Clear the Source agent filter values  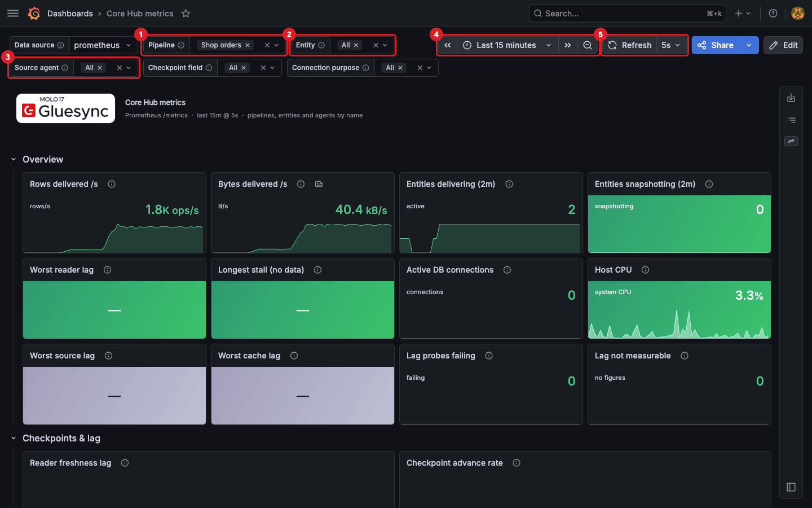pyautogui.click(x=120, y=68)
